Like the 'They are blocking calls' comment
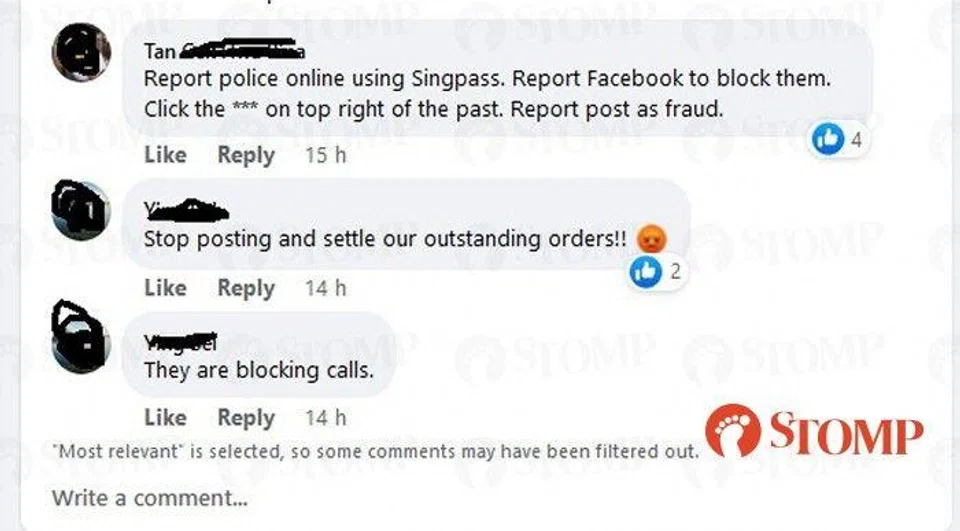 point(165,418)
